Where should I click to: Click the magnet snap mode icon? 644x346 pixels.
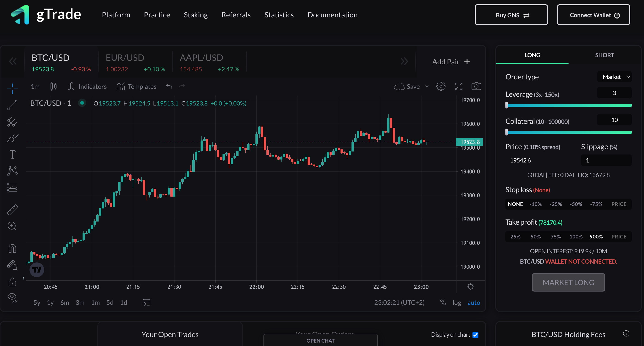12,249
